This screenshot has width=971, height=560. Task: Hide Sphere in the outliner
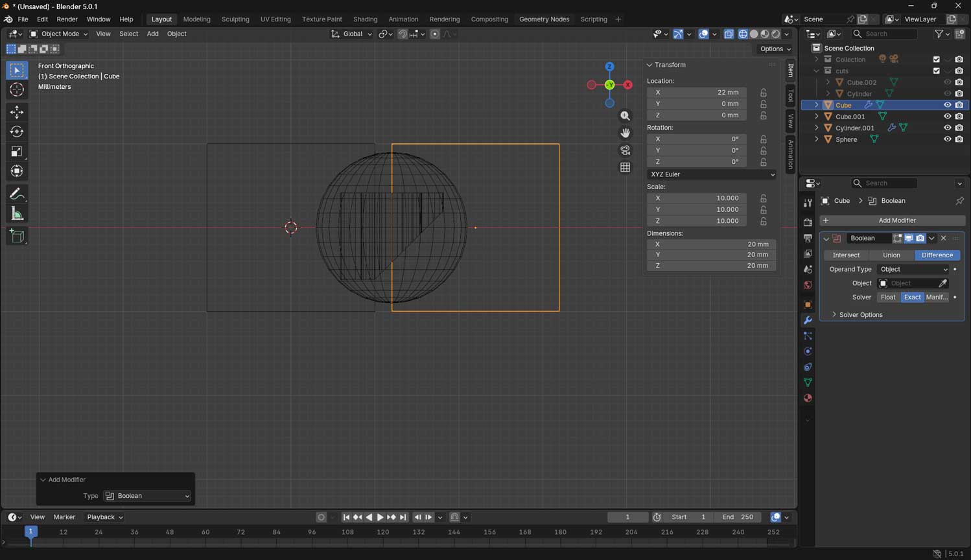pyautogui.click(x=947, y=139)
